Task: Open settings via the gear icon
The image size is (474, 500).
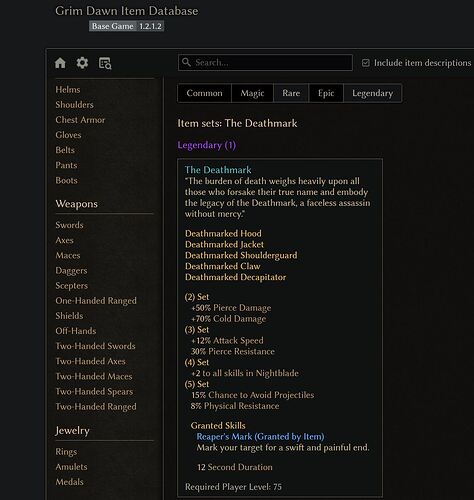Action: click(82, 63)
